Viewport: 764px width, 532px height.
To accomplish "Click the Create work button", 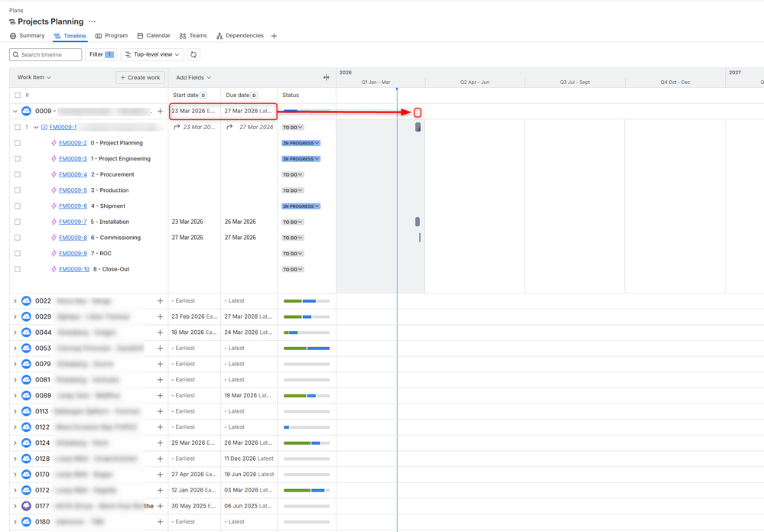I will pos(140,77).
